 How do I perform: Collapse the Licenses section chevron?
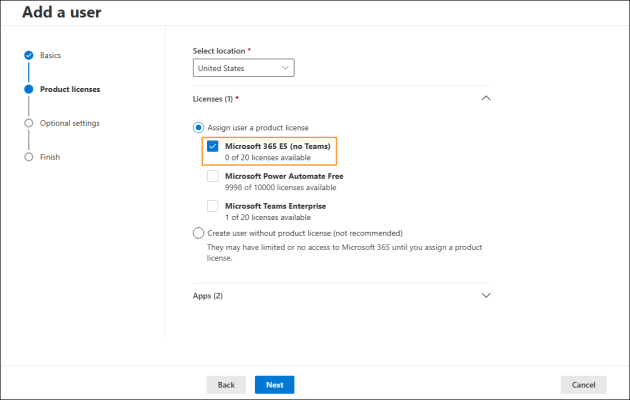pyautogui.click(x=486, y=98)
